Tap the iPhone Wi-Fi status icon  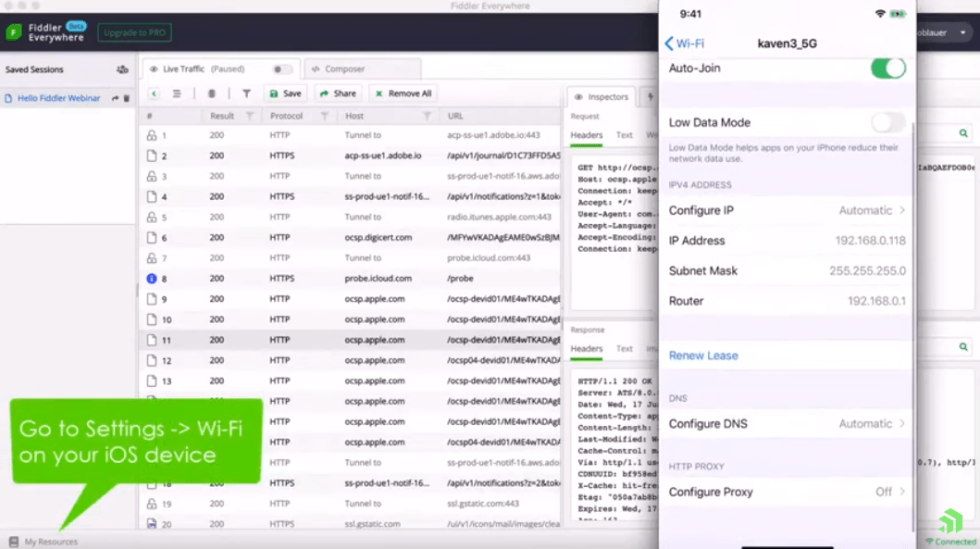click(880, 14)
